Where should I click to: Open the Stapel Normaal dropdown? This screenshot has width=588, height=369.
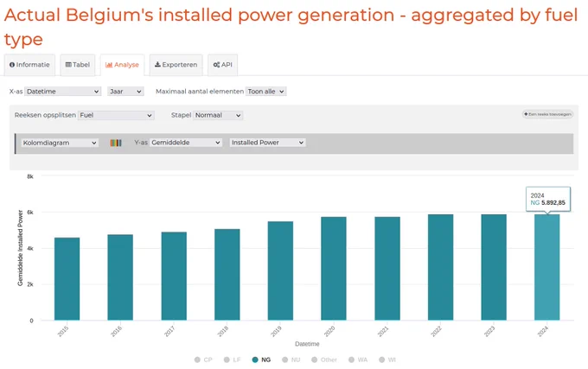pyautogui.click(x=218, y=115)
